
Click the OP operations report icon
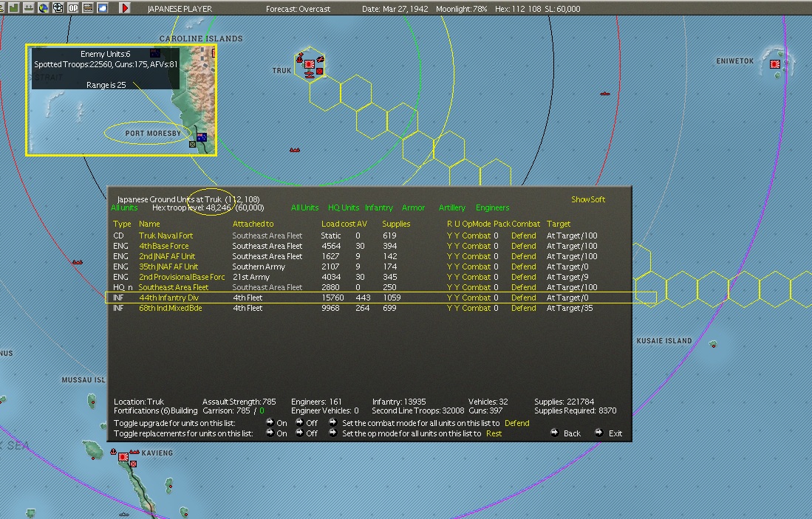tap(73, 8)
